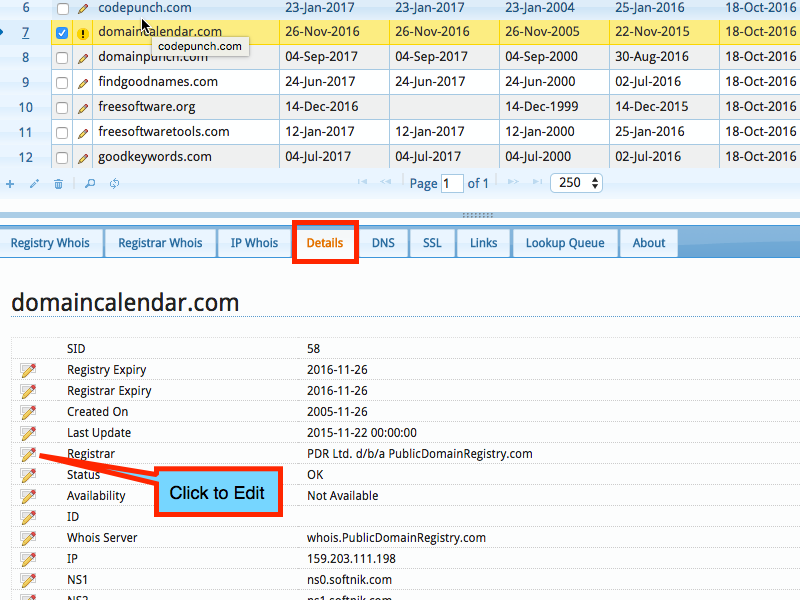Click pencil icon for goodkeywords.com row

click(83, 158)
